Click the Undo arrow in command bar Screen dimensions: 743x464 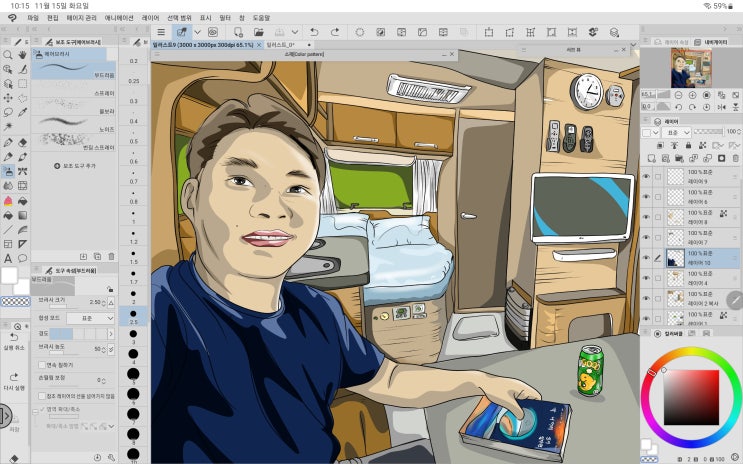[314, 32]
